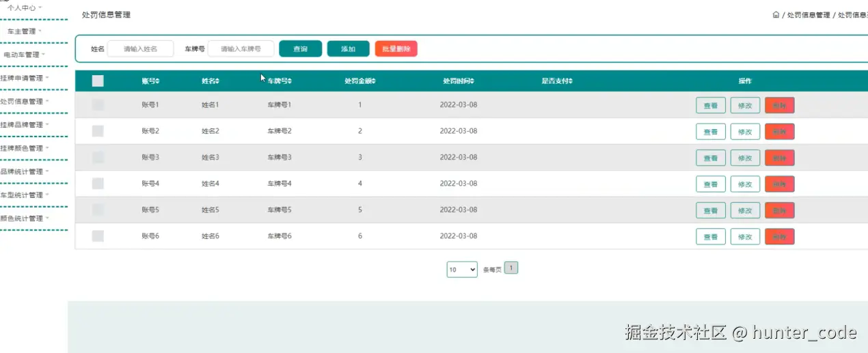Click 查看 for row 账号1
868x353 pixels.
[x=711, y=106]
